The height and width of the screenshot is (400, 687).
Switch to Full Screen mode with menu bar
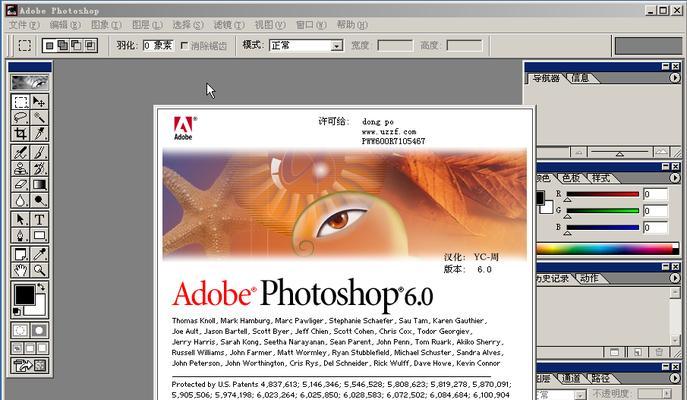(x=30, y=348)
